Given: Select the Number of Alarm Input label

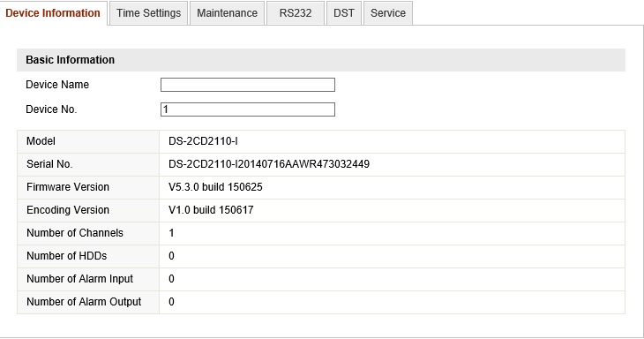Looking at the screenshot, I should [x=79, y=279].
